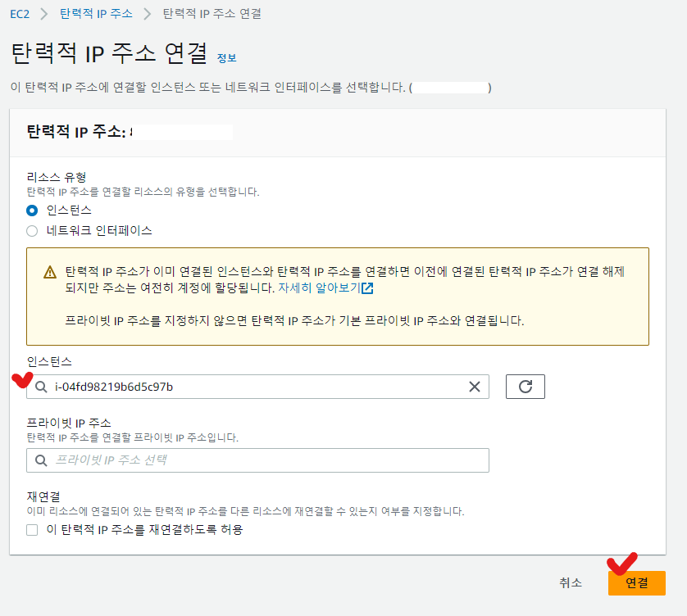
Task: Click the chevron before 탄력적 IP 주소 연결 breadcrumb
Action: tap(148, 14)
